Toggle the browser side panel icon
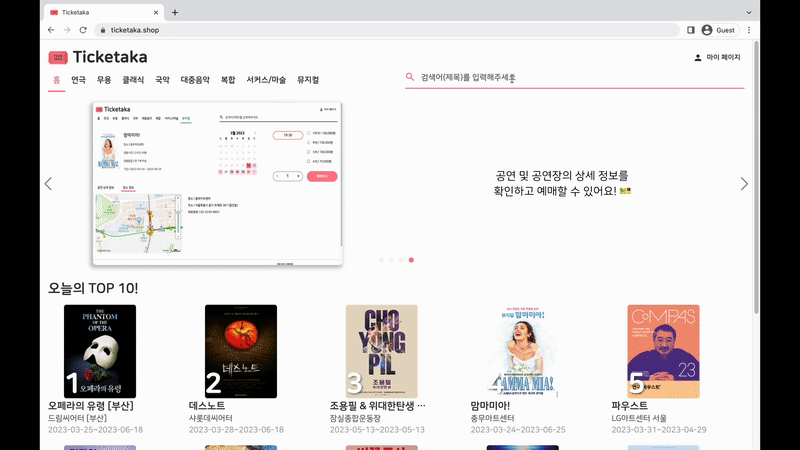 click(691, 30)
